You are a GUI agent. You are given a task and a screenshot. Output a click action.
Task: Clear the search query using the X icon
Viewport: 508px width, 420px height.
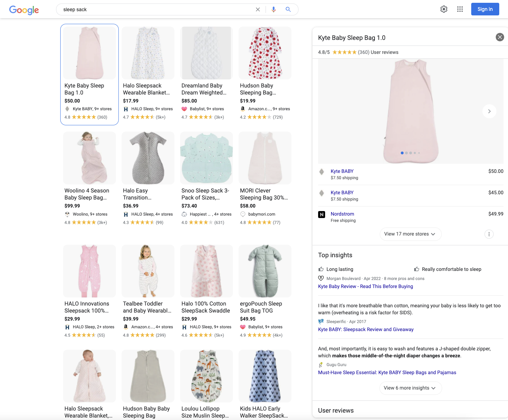click(x=258, y=9)
